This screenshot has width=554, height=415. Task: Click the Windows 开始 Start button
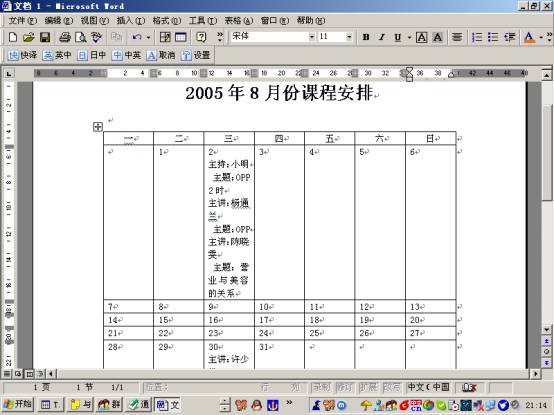coord(18,404)
